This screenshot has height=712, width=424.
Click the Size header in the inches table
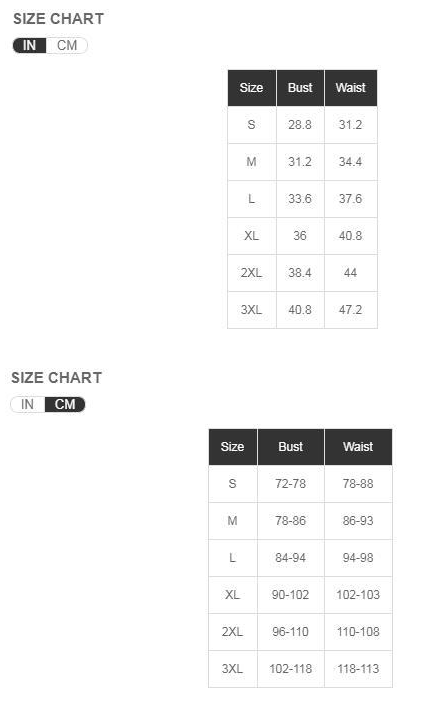coord(251,88)
